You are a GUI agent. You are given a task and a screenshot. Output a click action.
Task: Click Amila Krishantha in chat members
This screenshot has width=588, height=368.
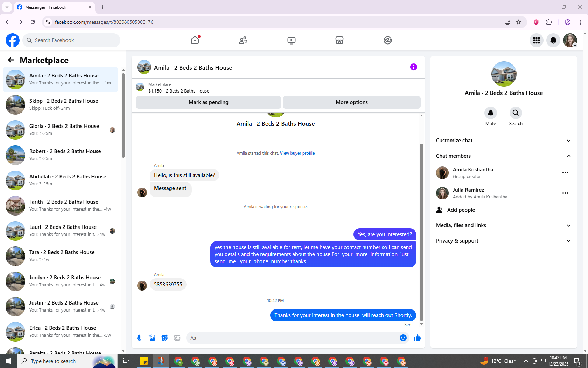[473, 170]
